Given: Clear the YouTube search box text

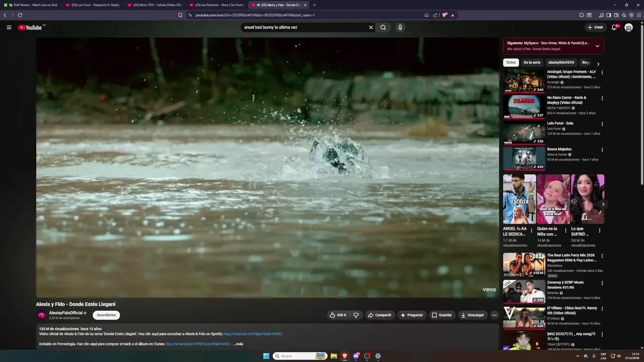Looking at the screenshot, I should pos(371,27).
